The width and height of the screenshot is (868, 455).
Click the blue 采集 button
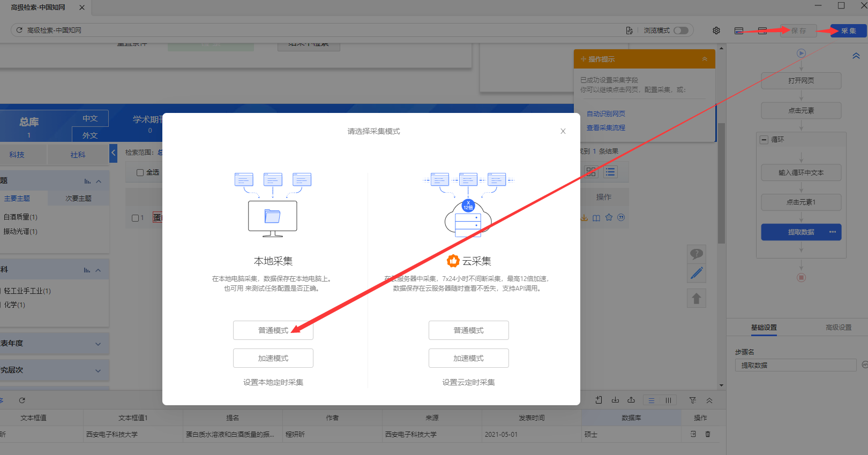(849, 31)
